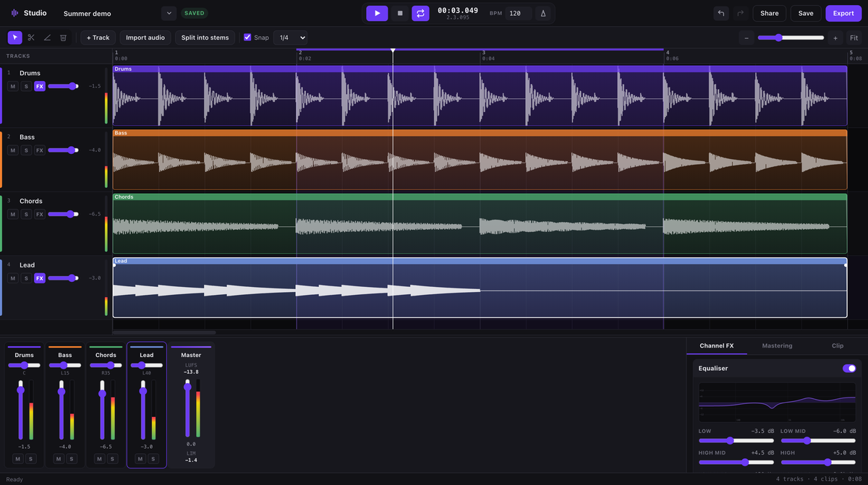Solo Lead in the mixer strip
Image resolution: width=868 pixels, height=485 pixels.
coord(153,459)
